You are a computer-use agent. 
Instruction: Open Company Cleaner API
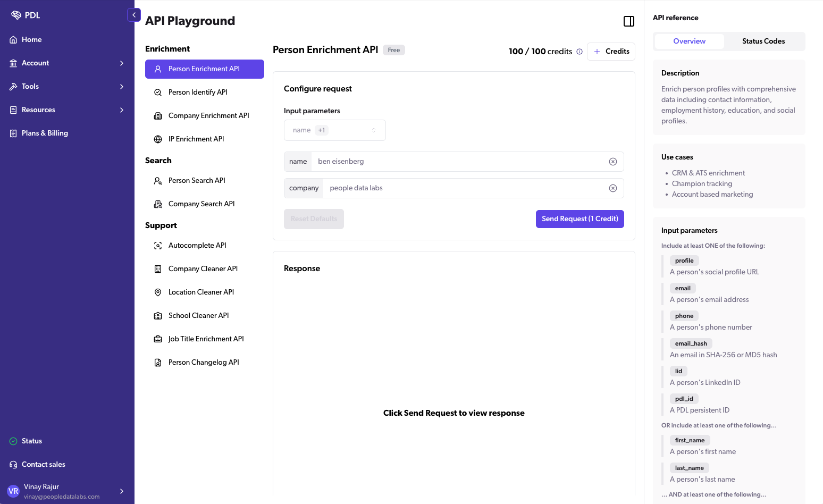(205, 269)
